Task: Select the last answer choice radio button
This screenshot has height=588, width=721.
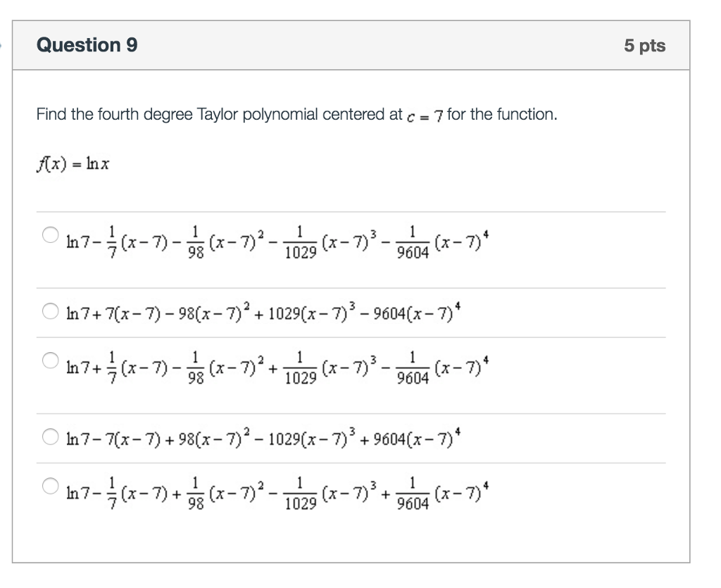Action: click(50, 484)
